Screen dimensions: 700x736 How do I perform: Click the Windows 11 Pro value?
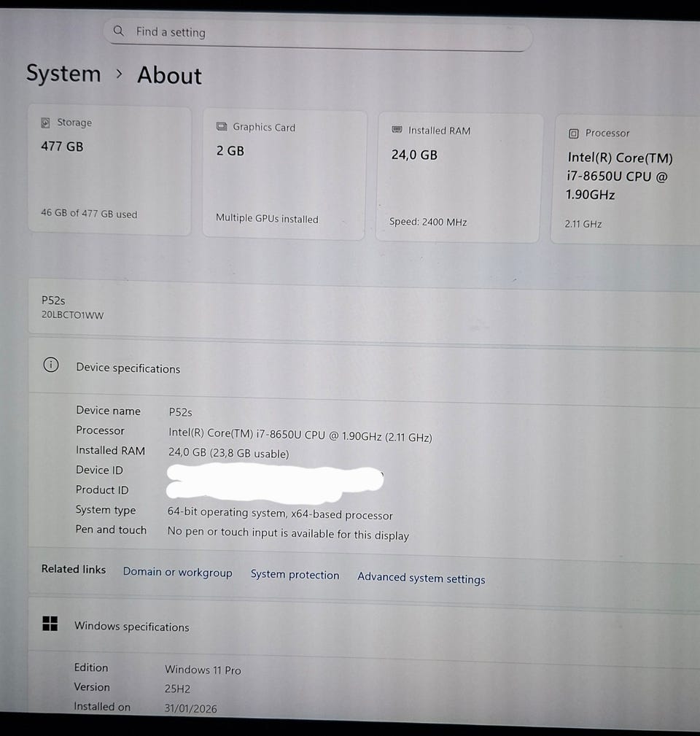pos(203,670)
